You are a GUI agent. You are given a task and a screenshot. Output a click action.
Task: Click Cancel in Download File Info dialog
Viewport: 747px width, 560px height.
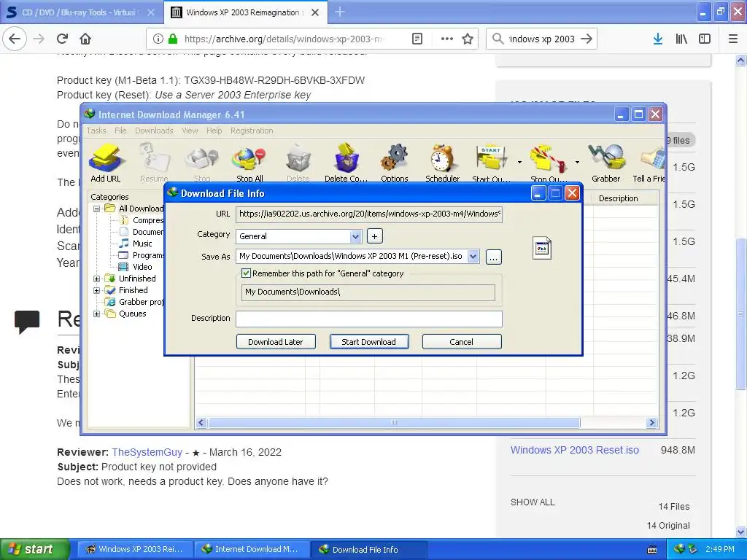tap(461, 342)
